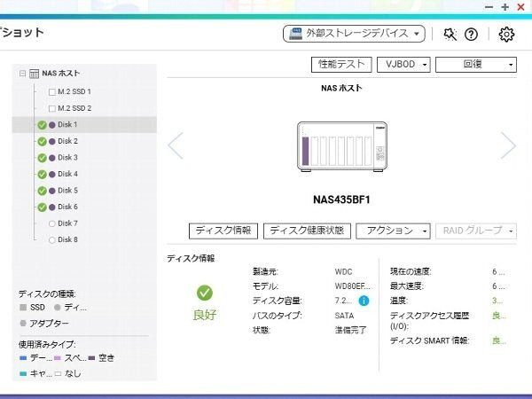Screen dimensions: 532x399
Task: Maximize the window with the plus button
Action: (x=505, y=7)
